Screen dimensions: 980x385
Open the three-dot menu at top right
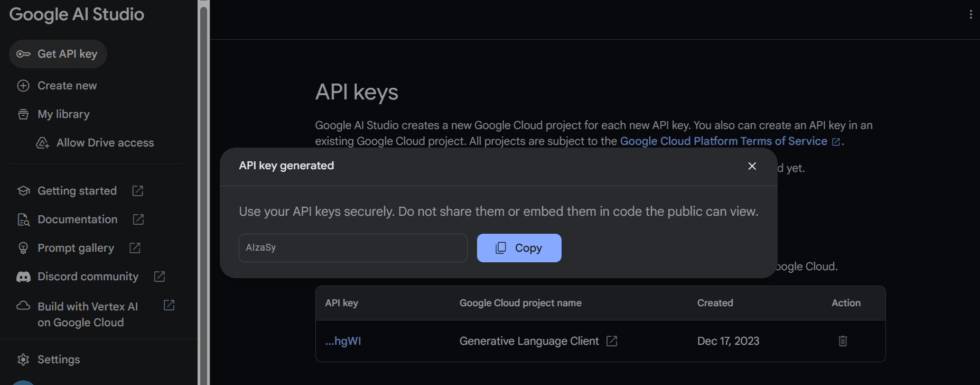970,15
